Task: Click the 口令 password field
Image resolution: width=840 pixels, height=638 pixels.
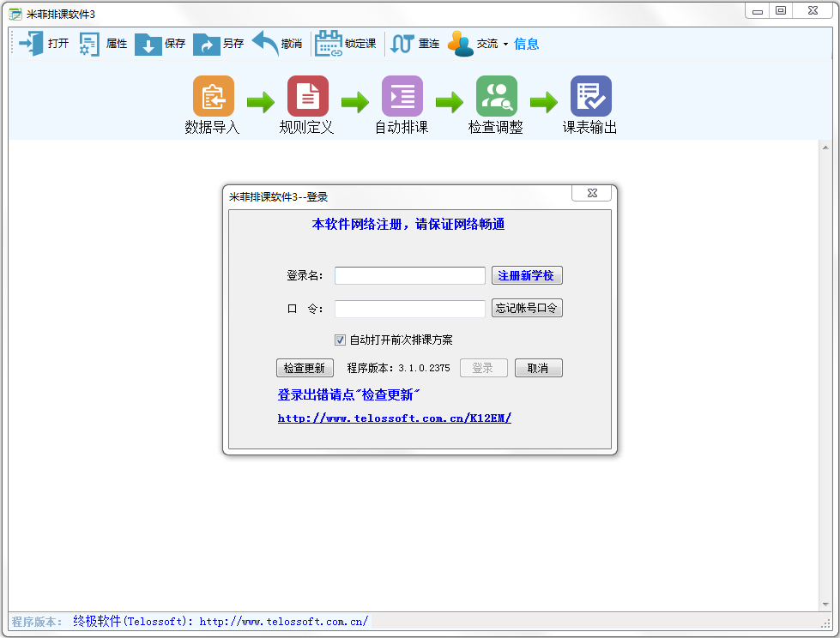Action: click(x=410, y=309)
